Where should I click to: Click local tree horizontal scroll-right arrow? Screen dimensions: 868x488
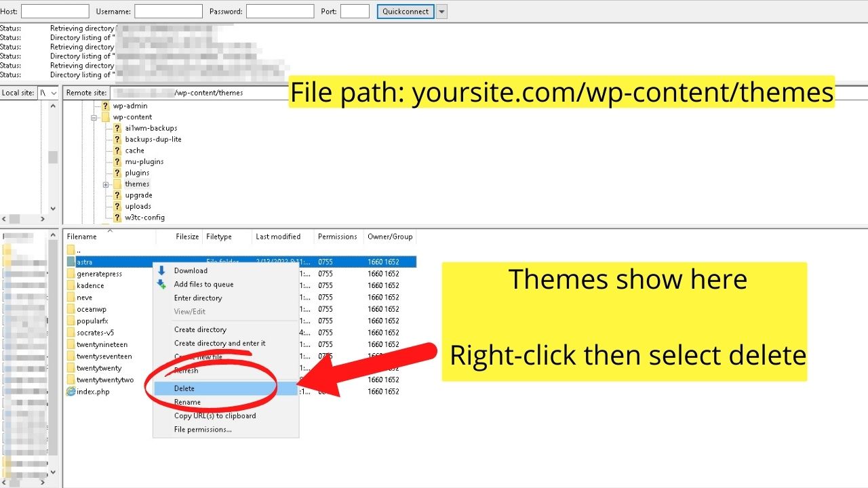(x=42, y=219)
